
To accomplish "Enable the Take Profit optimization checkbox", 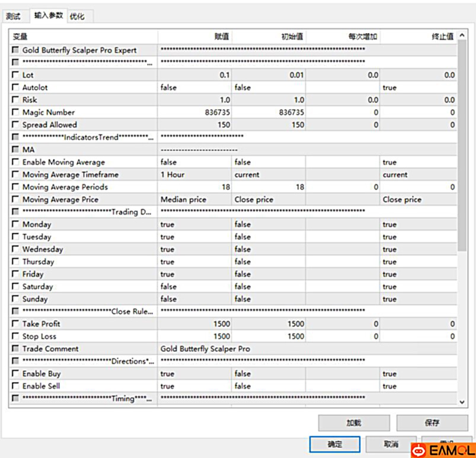I will [15, 324].
